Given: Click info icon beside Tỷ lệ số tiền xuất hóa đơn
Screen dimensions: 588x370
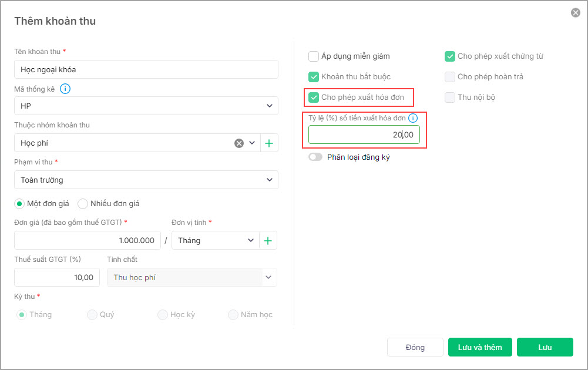Looking at the screenshot, I should [x=413, y=118].
